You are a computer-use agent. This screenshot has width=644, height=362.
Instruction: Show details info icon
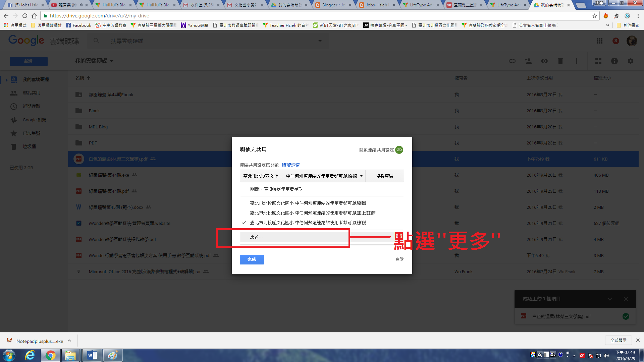coord(614,61)
